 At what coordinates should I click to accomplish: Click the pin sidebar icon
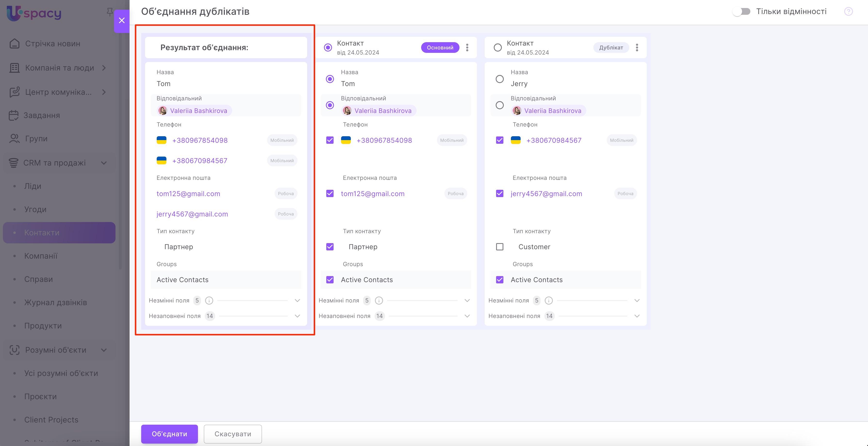coord(109,12)
